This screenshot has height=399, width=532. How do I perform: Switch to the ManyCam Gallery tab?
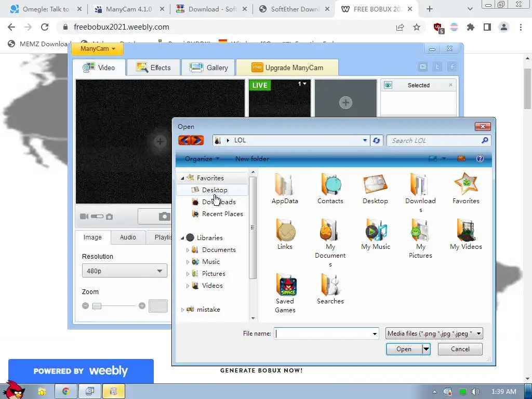(209, 68)
